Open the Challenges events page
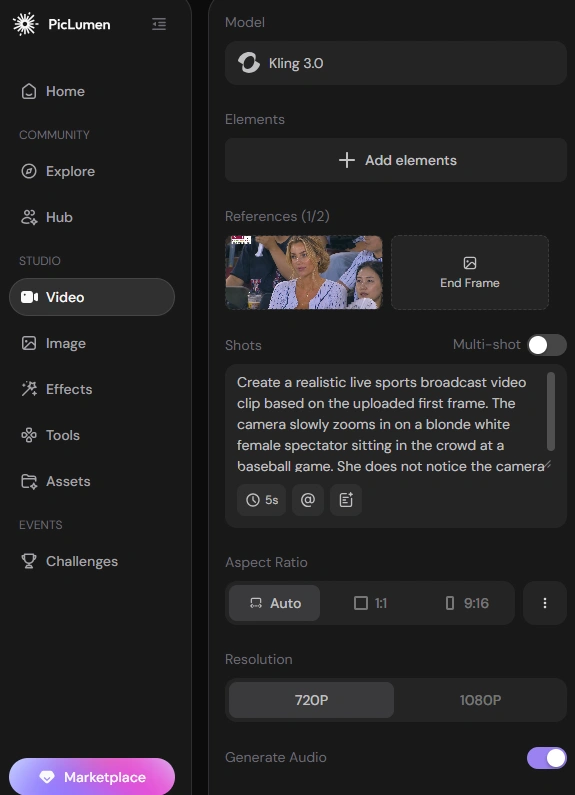 [x=92, y=561]
